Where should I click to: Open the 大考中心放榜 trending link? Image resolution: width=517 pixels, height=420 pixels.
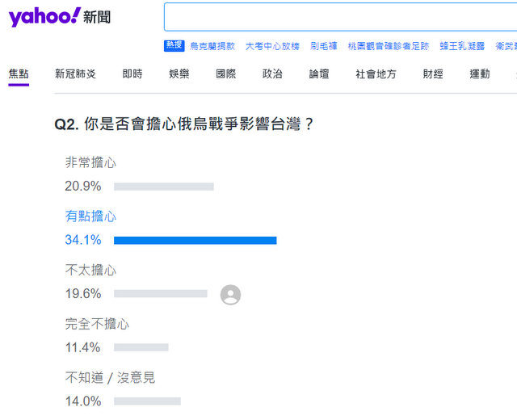[x=272, y=47]
